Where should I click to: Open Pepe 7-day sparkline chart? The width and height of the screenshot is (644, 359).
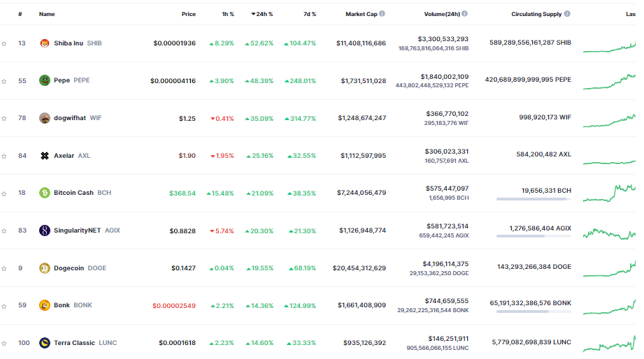[609, 82]
